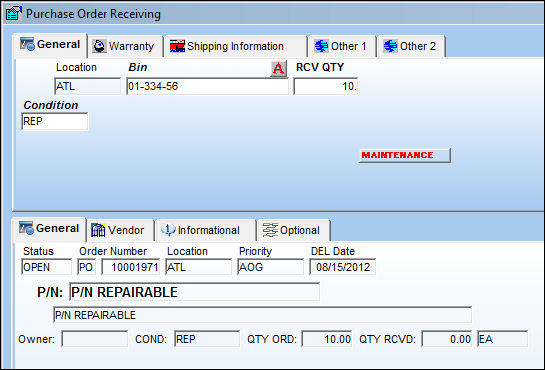The width and height of the screenshot is (545, 370).
Task: Select the RCV QTY input field
Action: 326,86
